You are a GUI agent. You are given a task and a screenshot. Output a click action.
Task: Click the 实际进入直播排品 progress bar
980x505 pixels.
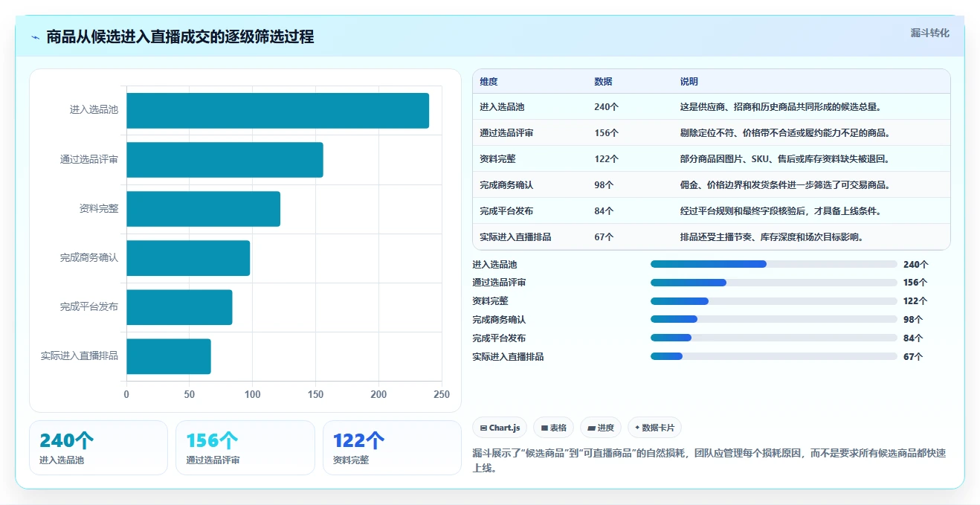tap(774, 356)
